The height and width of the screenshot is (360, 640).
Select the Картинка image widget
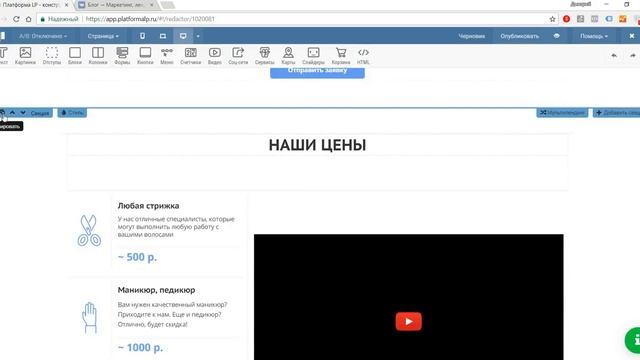25,56
